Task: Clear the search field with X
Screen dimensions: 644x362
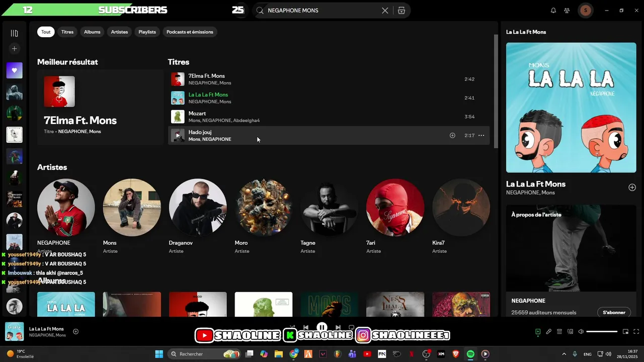Action: (x=385, y=10)
